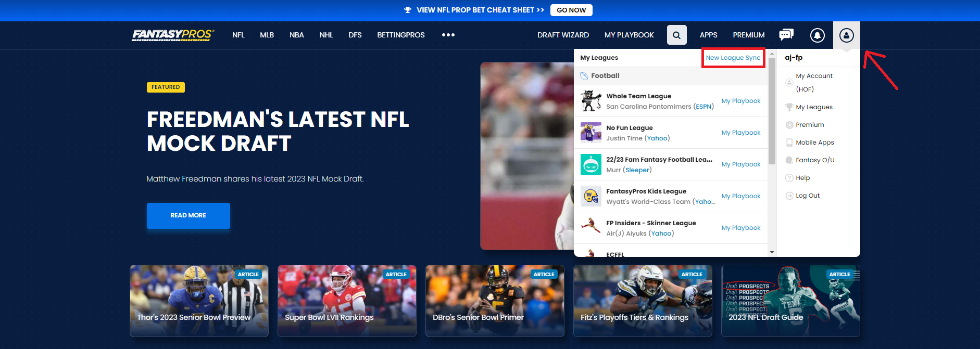Click Mobile Apps phone icon

tap(789, 143)
